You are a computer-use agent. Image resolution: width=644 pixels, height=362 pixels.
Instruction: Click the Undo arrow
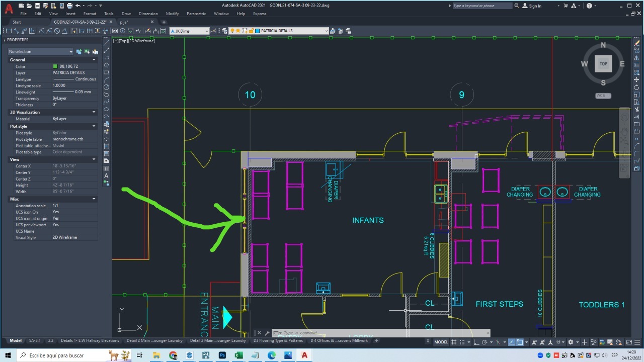(x=78, y=6)
